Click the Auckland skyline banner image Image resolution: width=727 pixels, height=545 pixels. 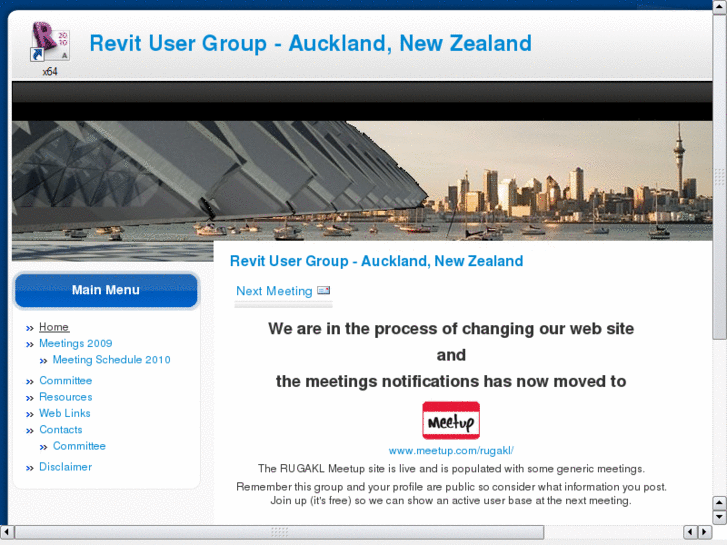pos(362,181)
